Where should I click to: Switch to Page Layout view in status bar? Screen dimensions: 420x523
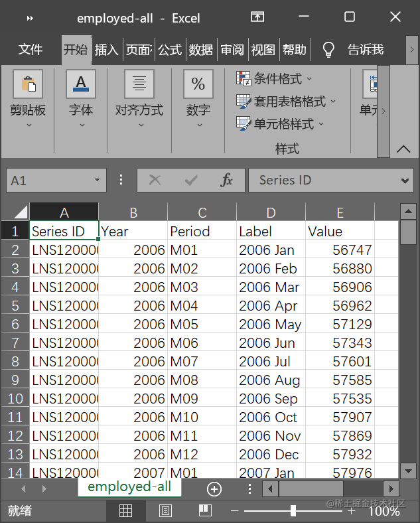pyautogui.click(x=165, y=510)
